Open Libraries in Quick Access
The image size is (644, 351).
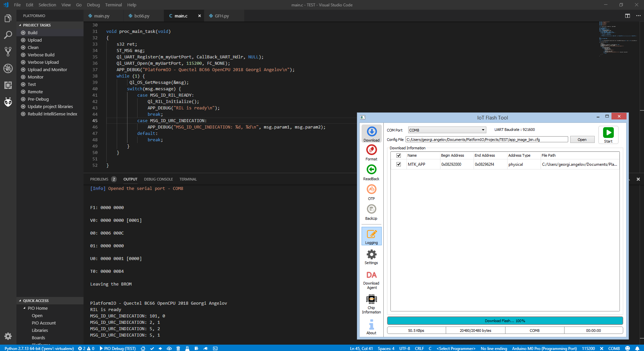(x=40, y=330)
